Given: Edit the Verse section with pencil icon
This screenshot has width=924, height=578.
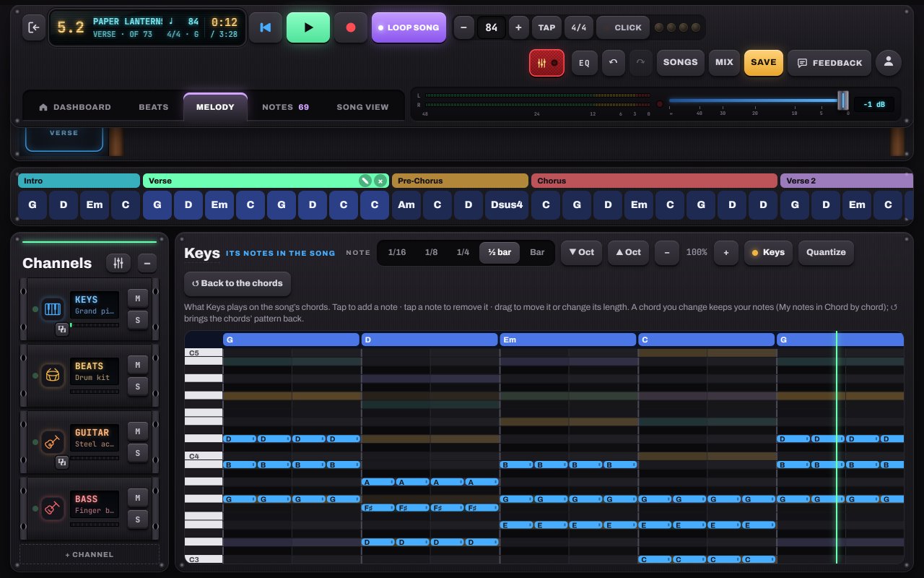Looking at the screenshot, I should point(366,181).
